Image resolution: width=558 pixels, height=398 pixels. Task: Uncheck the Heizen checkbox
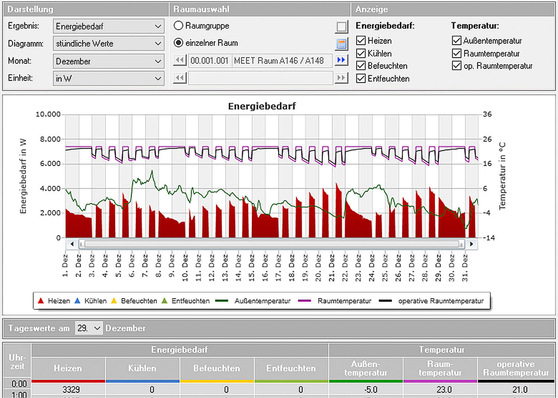point(361,41)
